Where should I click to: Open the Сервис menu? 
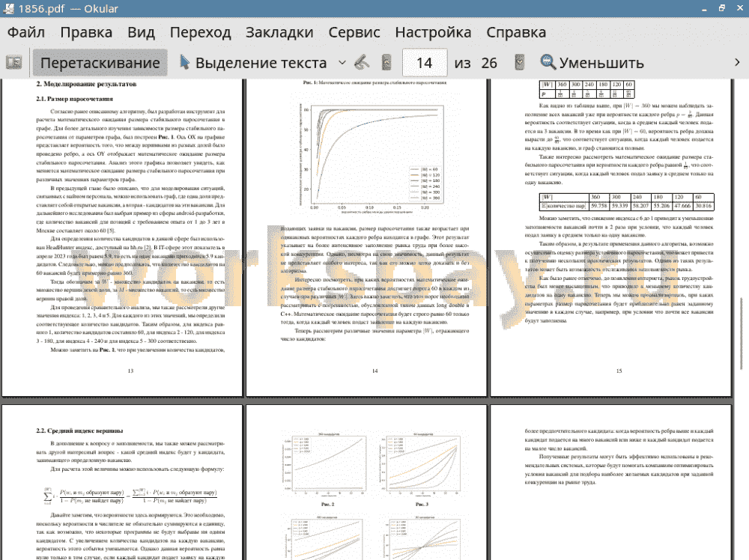click(x=354, y=32)
